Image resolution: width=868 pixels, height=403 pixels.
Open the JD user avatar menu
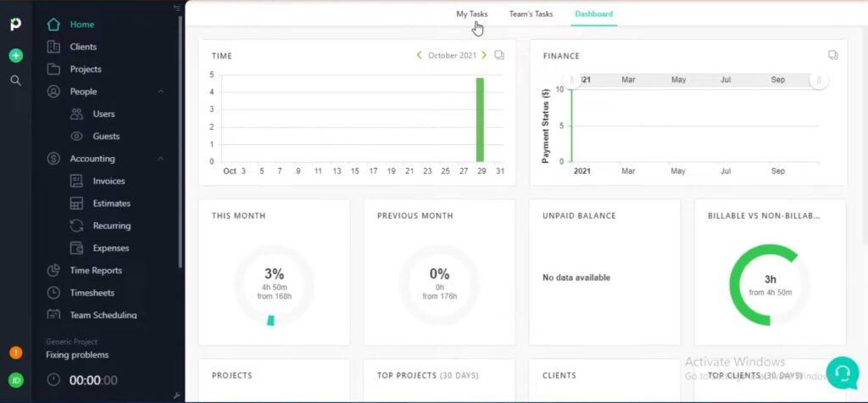[16, 380]
